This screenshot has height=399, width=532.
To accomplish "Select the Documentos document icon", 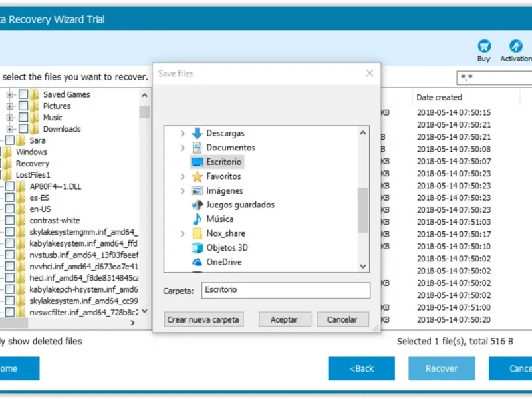I will click(197, 148).
